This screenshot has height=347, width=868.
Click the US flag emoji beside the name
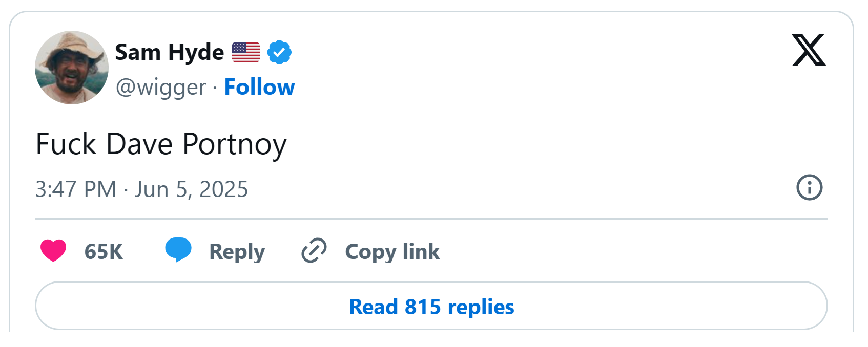246,52
